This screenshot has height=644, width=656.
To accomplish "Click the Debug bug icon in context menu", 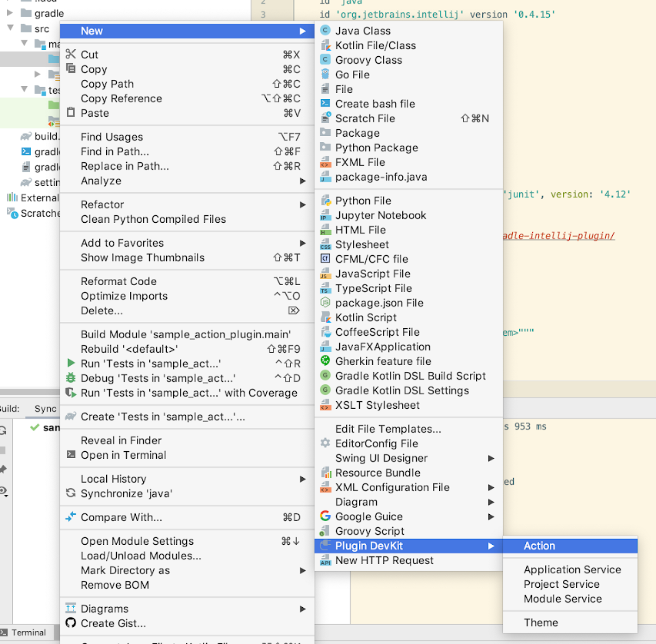I will 71,378.
